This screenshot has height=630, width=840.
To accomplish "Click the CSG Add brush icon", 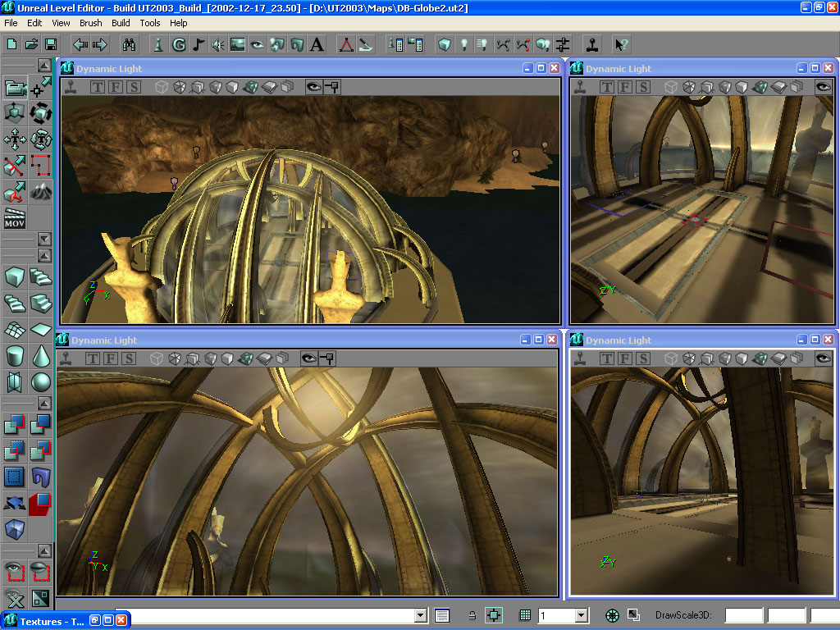I will (x=13, y=422).
